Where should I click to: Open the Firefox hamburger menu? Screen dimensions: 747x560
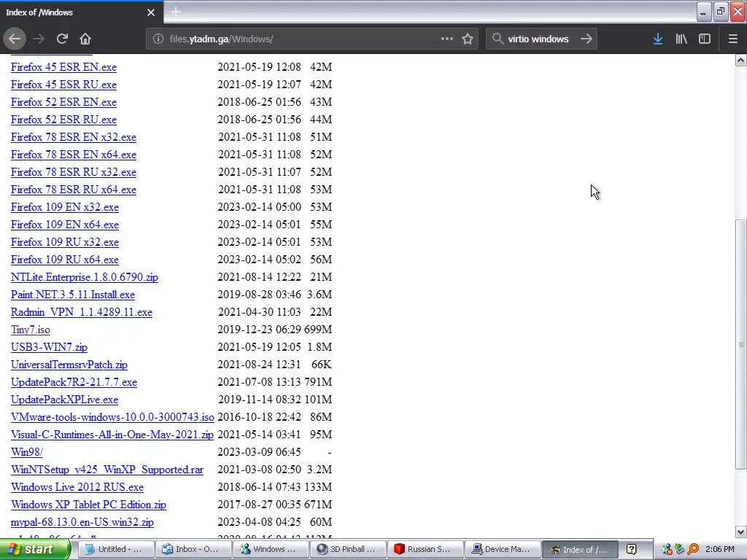pos(733,39)
